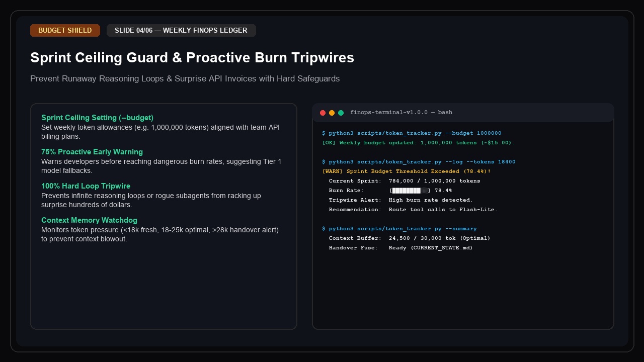This screenshot has width=644, height=362.
Task: Click the red close dot in terminal header
Action: 323,113
